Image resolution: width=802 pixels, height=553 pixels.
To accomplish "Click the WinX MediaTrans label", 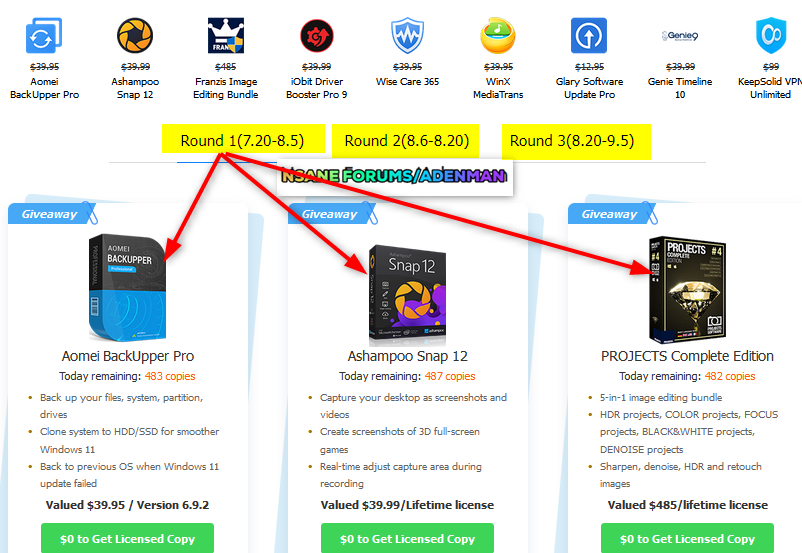I will coord(498,88).
